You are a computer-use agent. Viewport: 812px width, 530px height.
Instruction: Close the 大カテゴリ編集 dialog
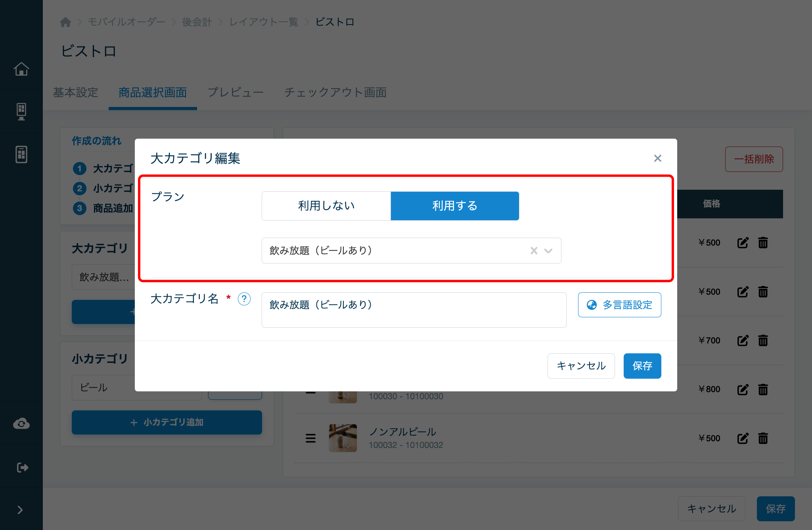point(658,158)
